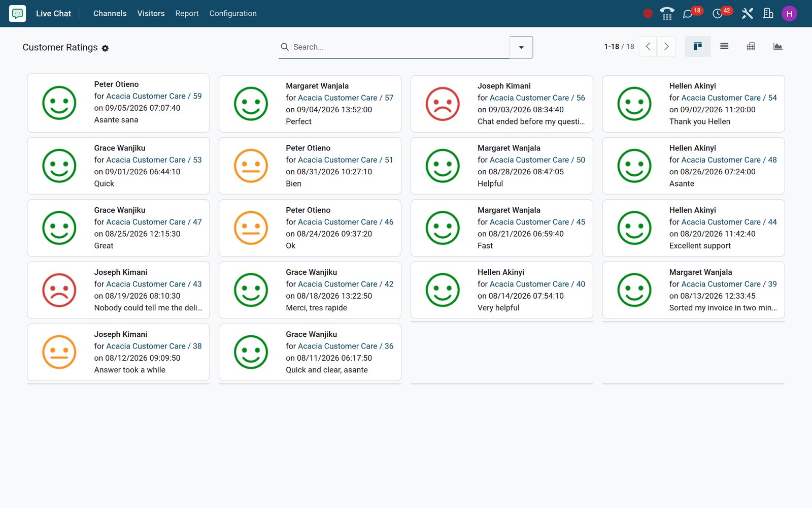
Task: Click 'Excellent support' comment text
Action: [700, 245]
